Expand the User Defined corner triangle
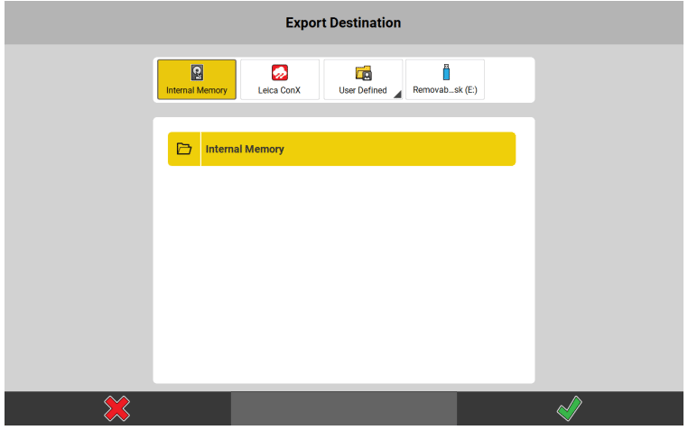The height and width of the screenshot is (430, 688). pos(397,94)
